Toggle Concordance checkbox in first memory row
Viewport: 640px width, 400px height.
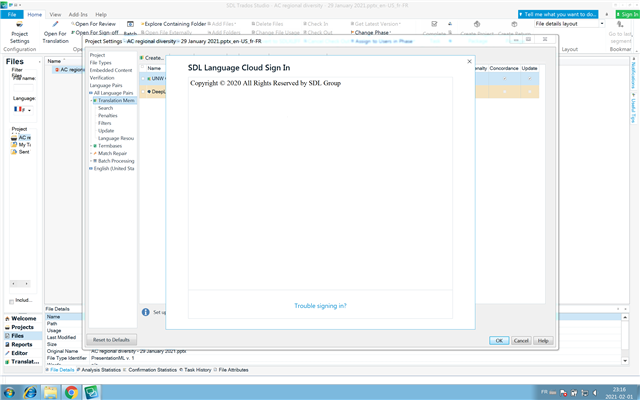click(504, 77)
